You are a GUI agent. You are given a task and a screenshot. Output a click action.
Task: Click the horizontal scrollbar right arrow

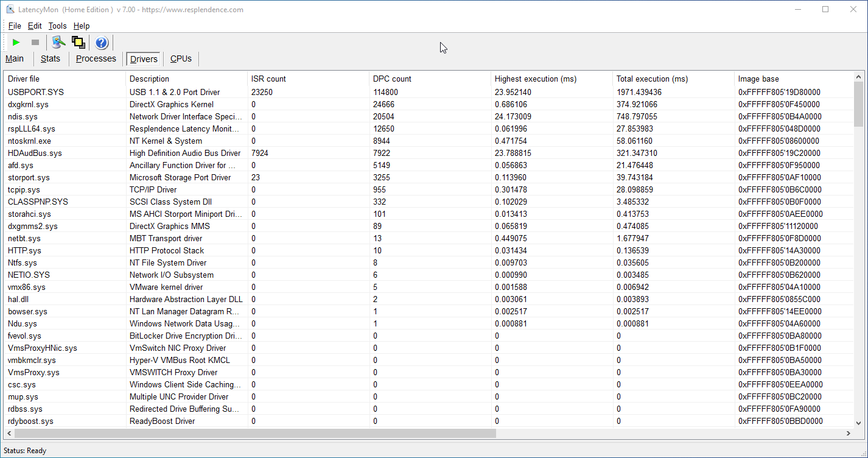coord(849,434)
